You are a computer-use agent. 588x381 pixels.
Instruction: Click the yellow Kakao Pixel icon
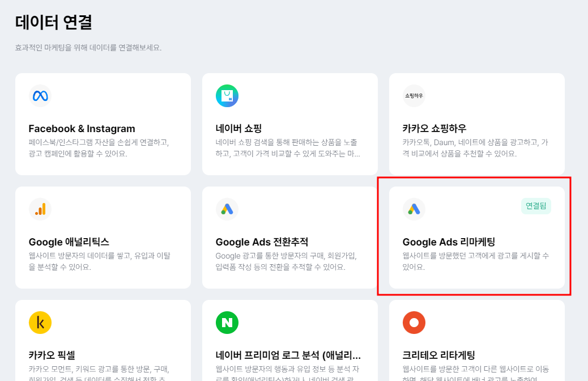[40, 322]
